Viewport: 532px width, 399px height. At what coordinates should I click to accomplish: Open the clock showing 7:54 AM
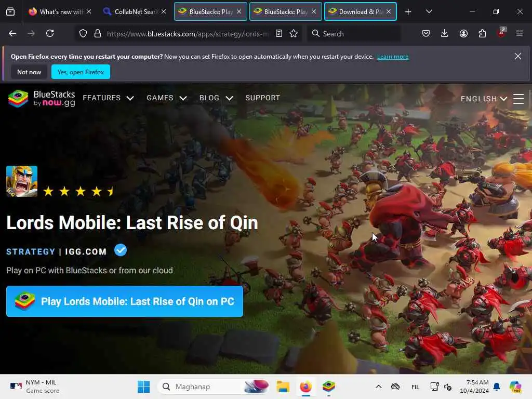(474, 387)
